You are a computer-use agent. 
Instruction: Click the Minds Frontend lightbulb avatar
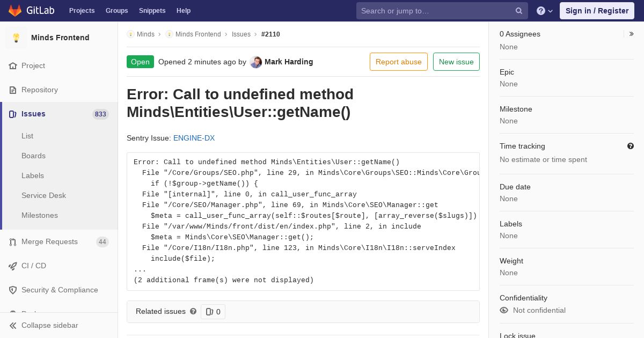click(x=16, y=38)
